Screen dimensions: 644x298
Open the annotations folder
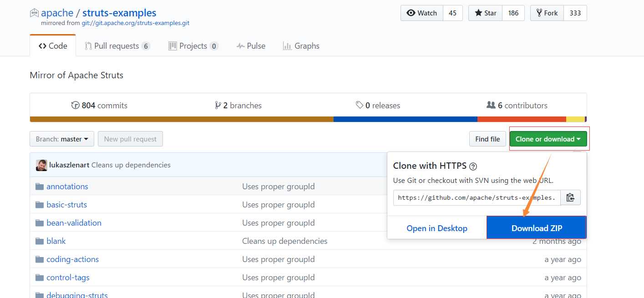(x=67, y=186)
